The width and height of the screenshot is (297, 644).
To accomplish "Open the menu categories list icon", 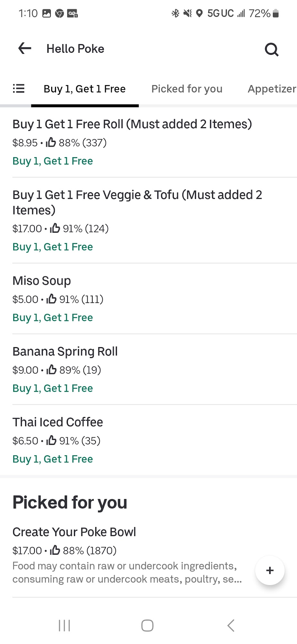I will pyautogui.click(x=19, y=89).
